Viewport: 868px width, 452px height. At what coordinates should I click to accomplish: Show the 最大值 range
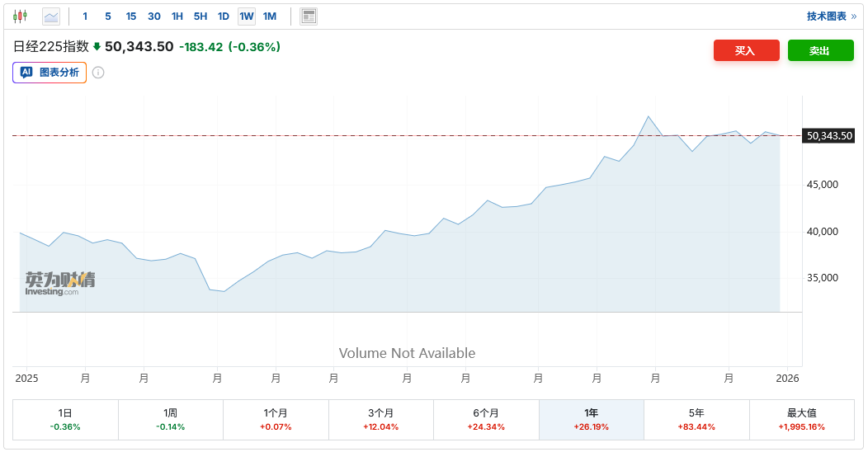click(x=801, y=419)
